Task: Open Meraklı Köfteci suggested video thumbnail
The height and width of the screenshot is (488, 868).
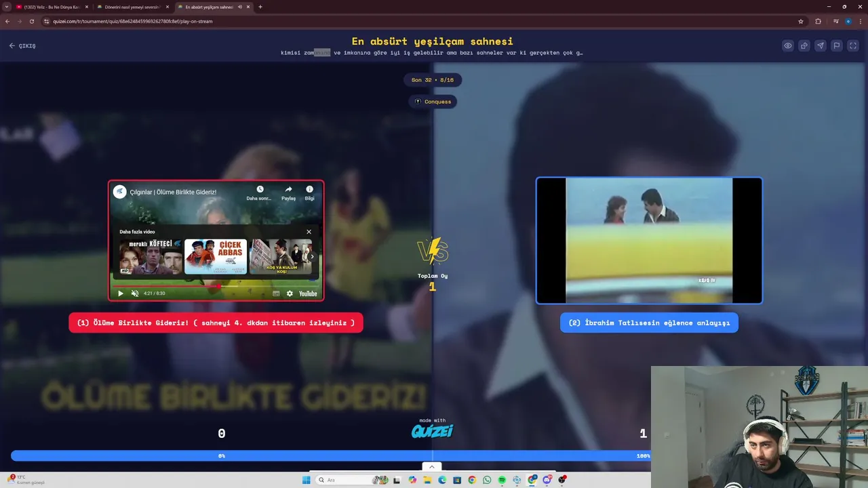Action: point(151,257)
